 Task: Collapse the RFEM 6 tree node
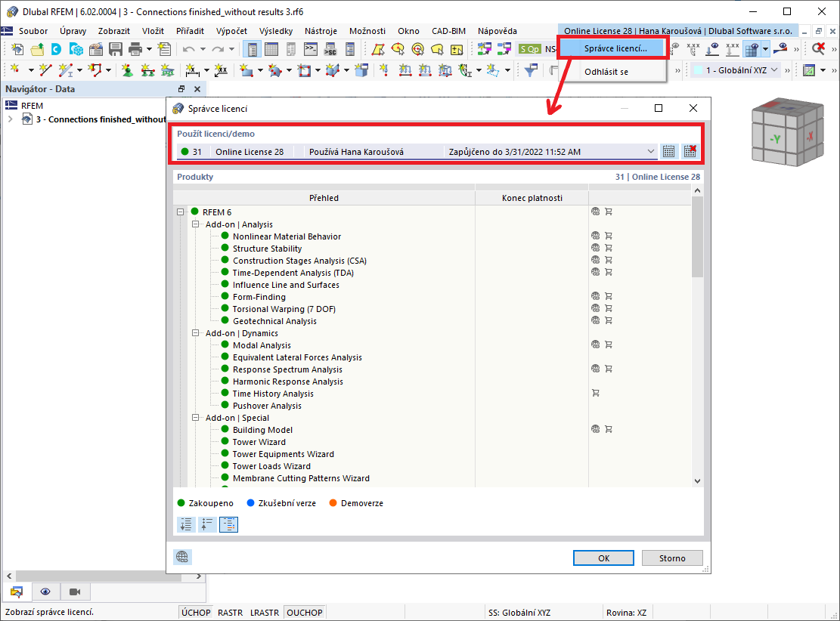[181, 212]
